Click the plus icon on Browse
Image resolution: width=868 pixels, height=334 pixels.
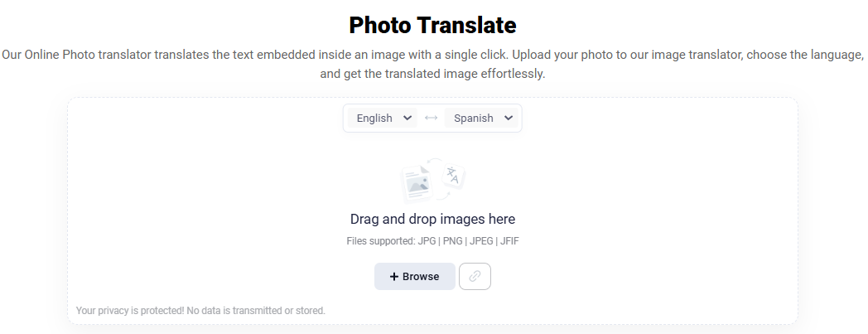click(394, 277)
